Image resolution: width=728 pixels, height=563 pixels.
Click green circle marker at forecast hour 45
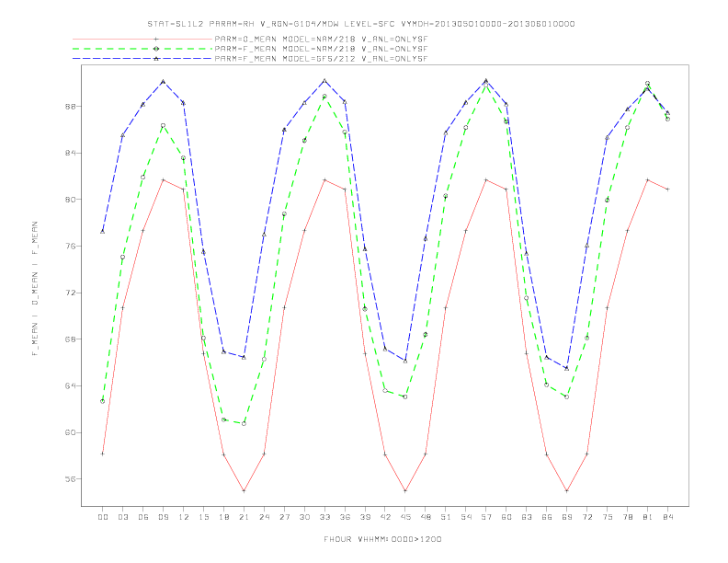405,396
